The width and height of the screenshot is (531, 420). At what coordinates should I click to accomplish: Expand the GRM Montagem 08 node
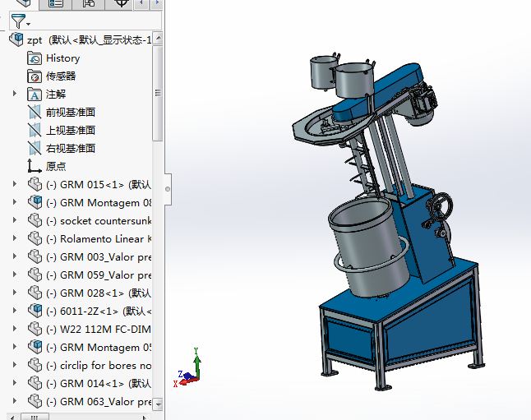click(x=15, y=202)
